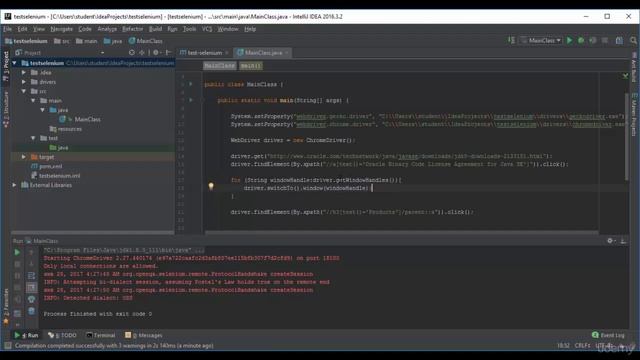Click the scroll-from-source icon in Project panel
The image size is (640, 360).
coord(131,53)
